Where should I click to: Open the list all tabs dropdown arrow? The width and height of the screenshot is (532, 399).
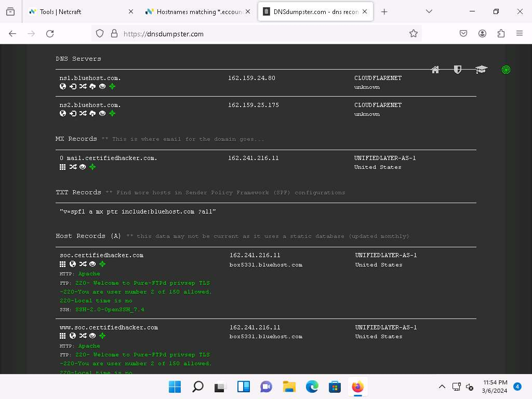[x=429, y=11]
